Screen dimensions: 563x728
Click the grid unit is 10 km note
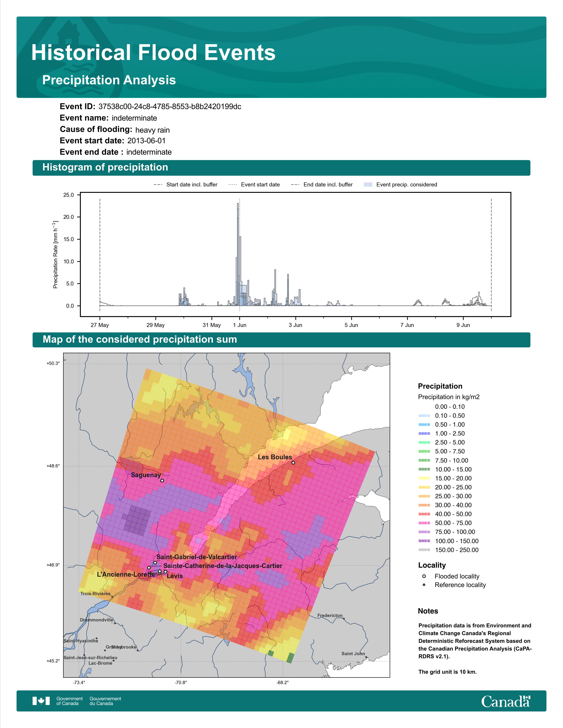point(448,672)
